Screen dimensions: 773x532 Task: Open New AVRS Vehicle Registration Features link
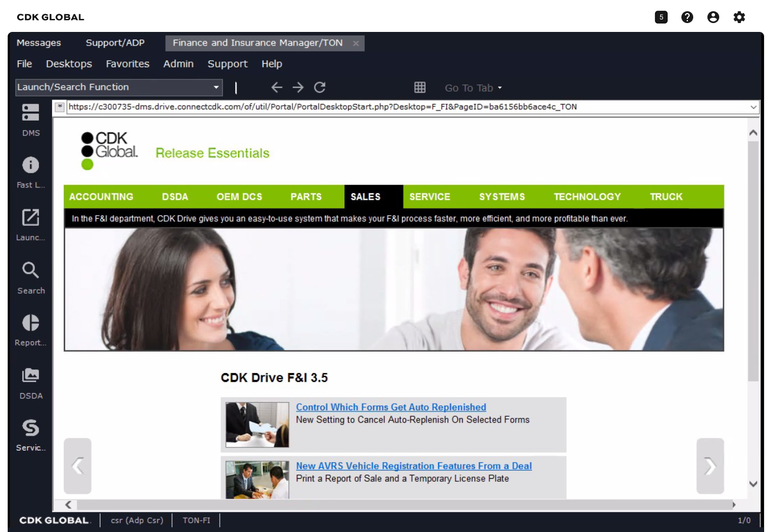[414, 466]
